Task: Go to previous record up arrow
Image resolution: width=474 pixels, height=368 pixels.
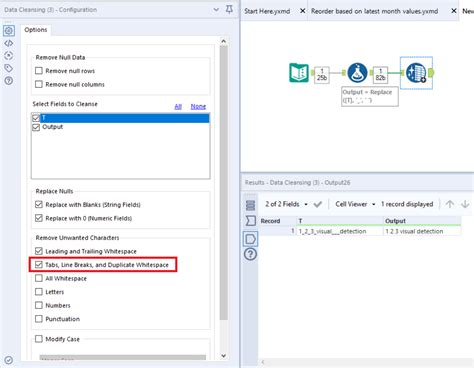Action: click(450, 204)
